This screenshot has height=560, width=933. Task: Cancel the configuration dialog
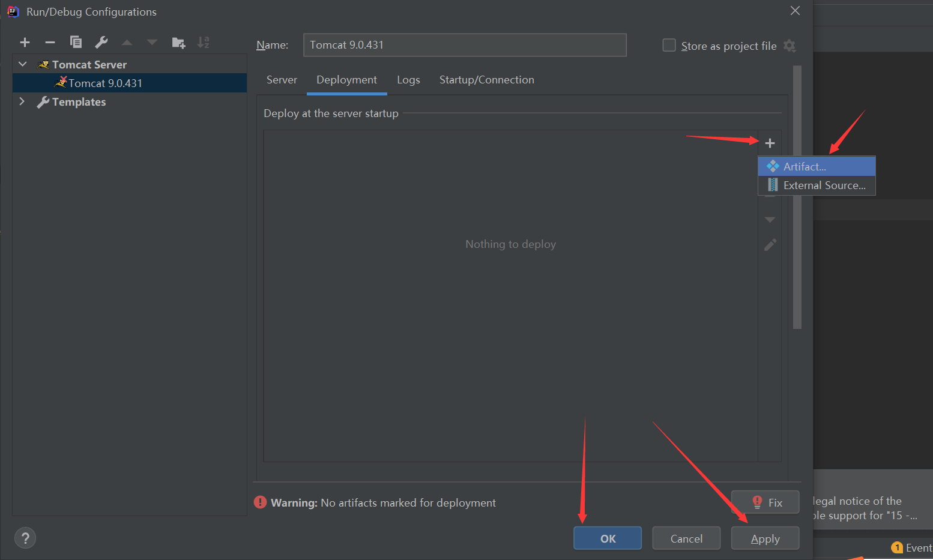(686, 538)
